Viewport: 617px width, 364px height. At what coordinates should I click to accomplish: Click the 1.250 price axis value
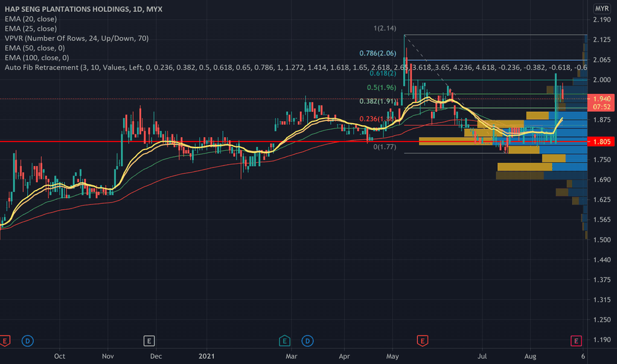(x=602, y=320)
